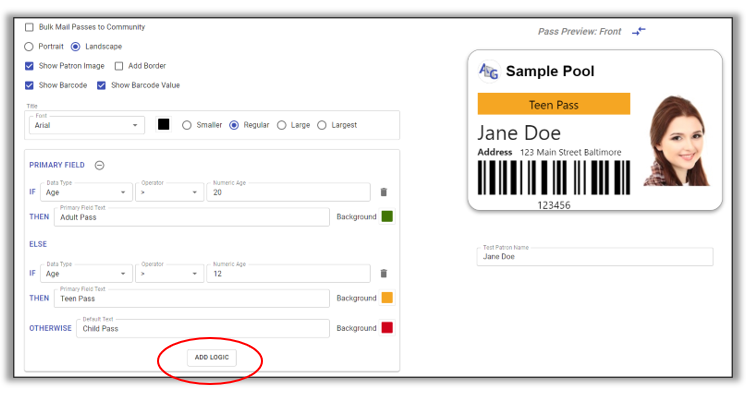Uncheck Show Barcode
746x395 pixels.
(29, 86)
